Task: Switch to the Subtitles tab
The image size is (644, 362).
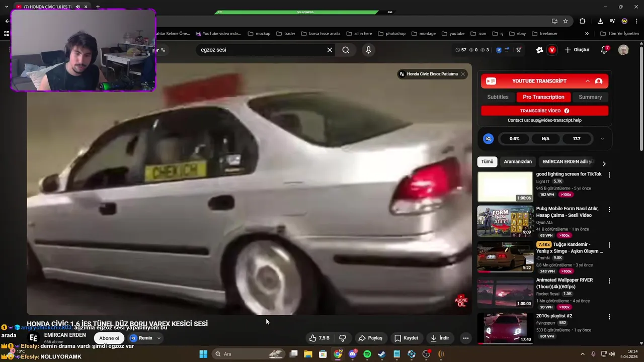Action: (498, 97)
